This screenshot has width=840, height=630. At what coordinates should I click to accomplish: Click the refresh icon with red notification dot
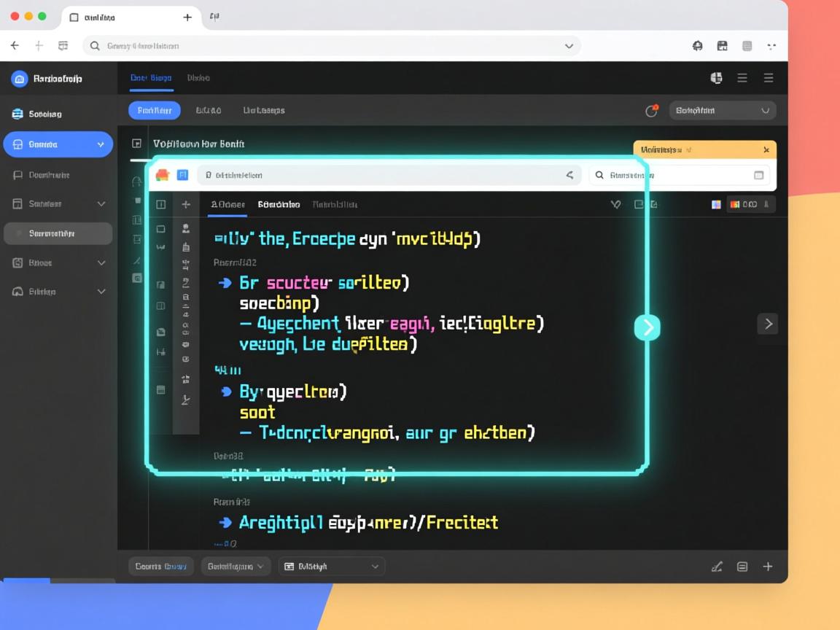click(x=651, y=111)
